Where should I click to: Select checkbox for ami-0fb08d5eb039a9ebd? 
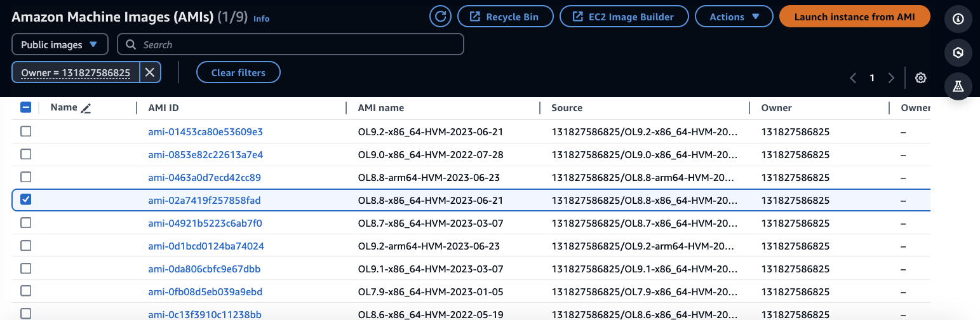(26, 291)
